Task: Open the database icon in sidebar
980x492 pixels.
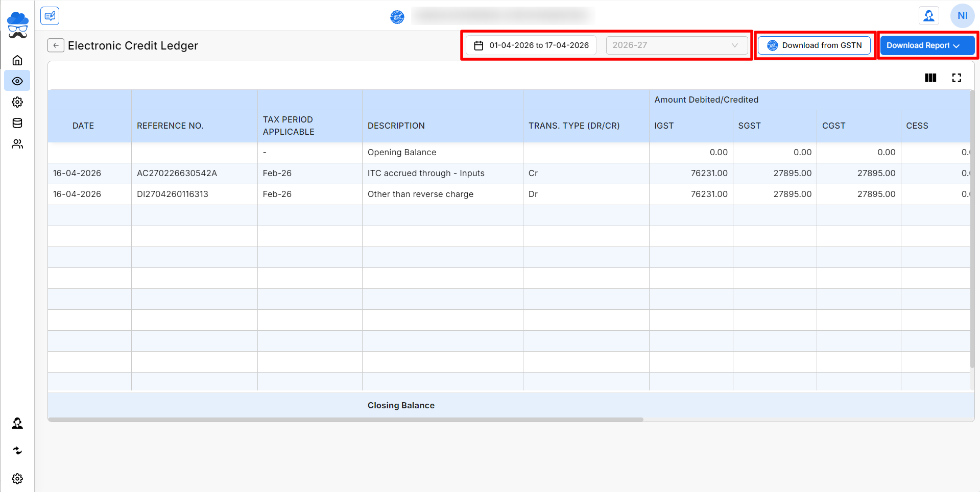Action: [x=17, y=123]
